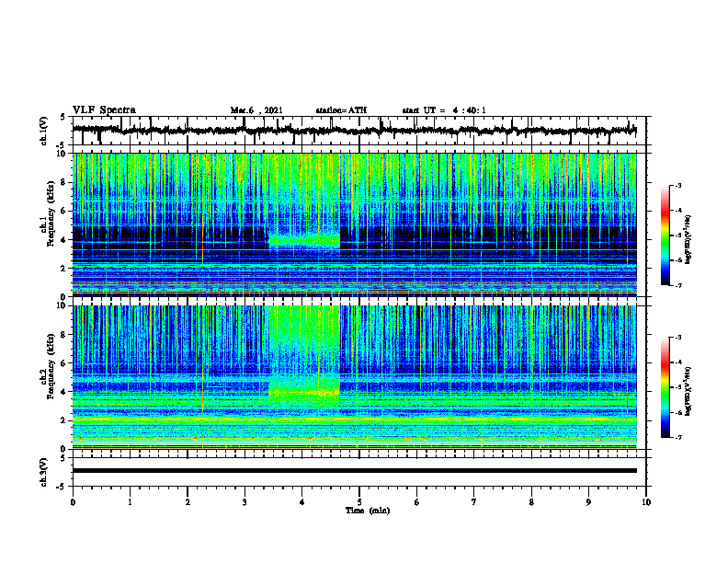728x563 pixels.
Task: Click the time axis tick label "6"
Action: (x=417, y=502)
